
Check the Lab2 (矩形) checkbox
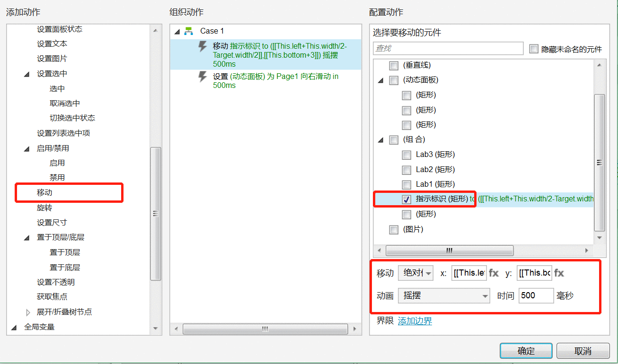(406, 170)
